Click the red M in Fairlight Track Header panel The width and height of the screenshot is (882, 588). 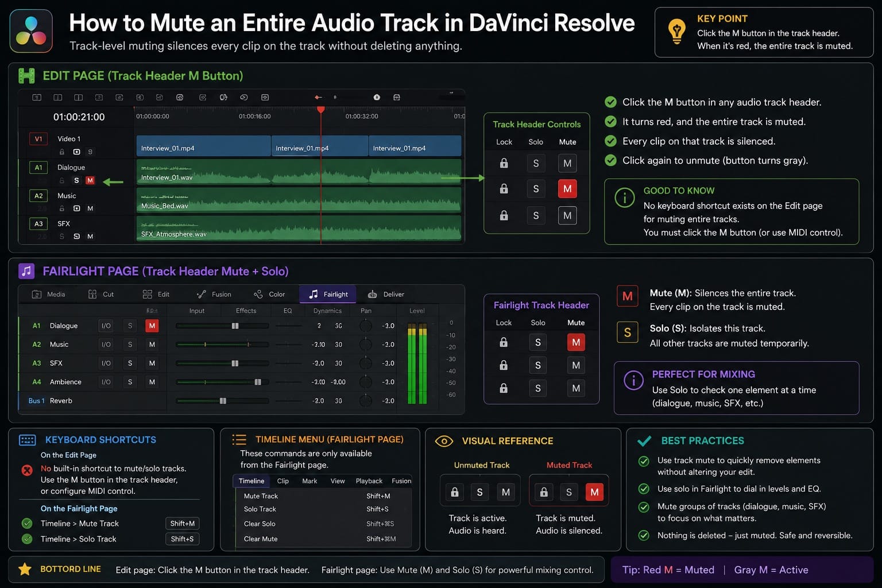pos(576,342)
